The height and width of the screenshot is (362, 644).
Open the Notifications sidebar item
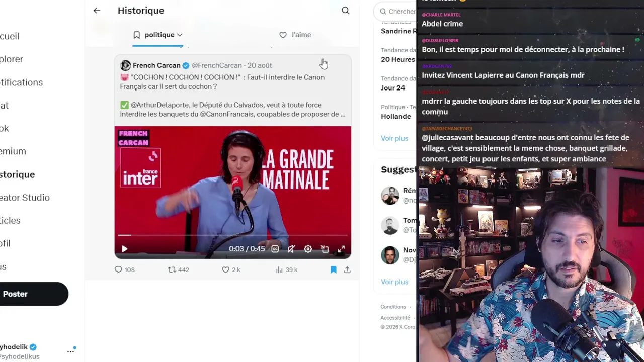[x=21, y=82]
